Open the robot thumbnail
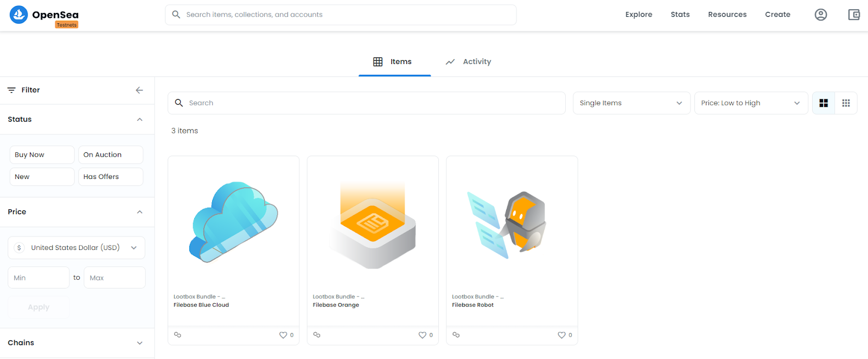 click(x=507, y=225)
